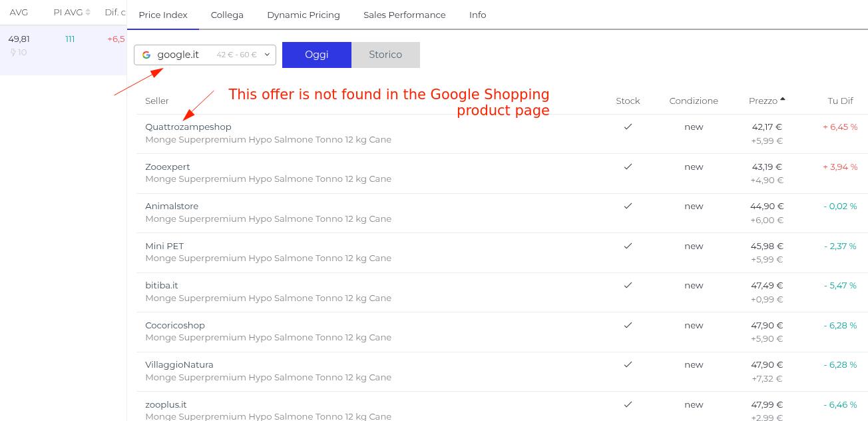868x421 pixels.
Task: Open the Dynamic Pricing tab
Action: pyautogui.click(x=304, y=15)
